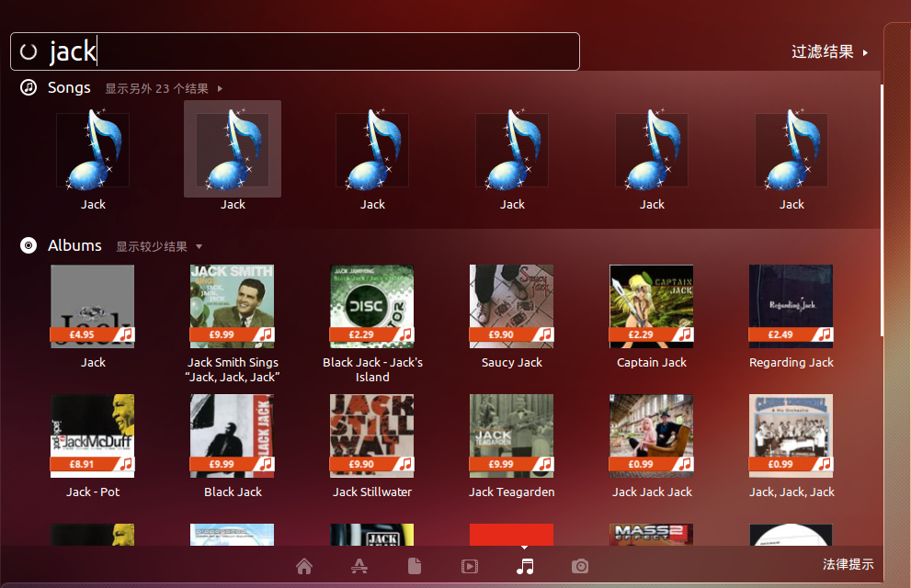The height and width of the screenshot is (588, 911).
Task: Collapse Albums with 显示较少结果
Action: click(x=158, y=246)
